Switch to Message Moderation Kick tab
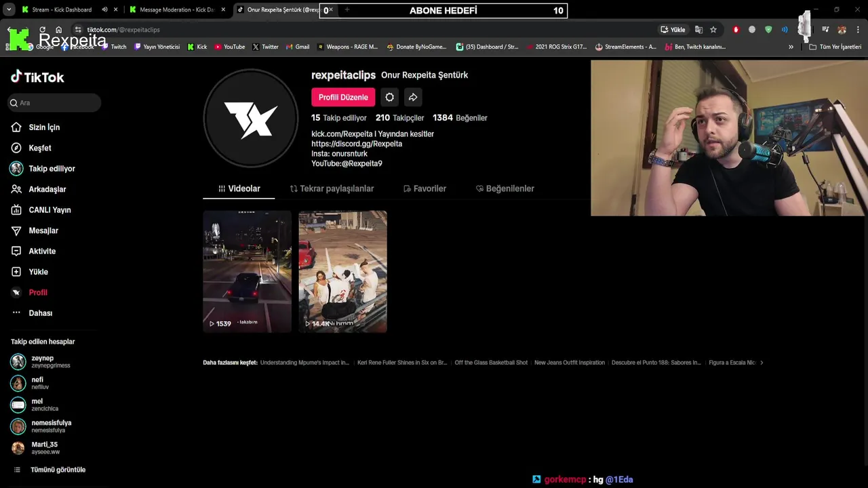The height and width of the screenshot is (488, 868). pyautogui.click(x=176, y=9)
